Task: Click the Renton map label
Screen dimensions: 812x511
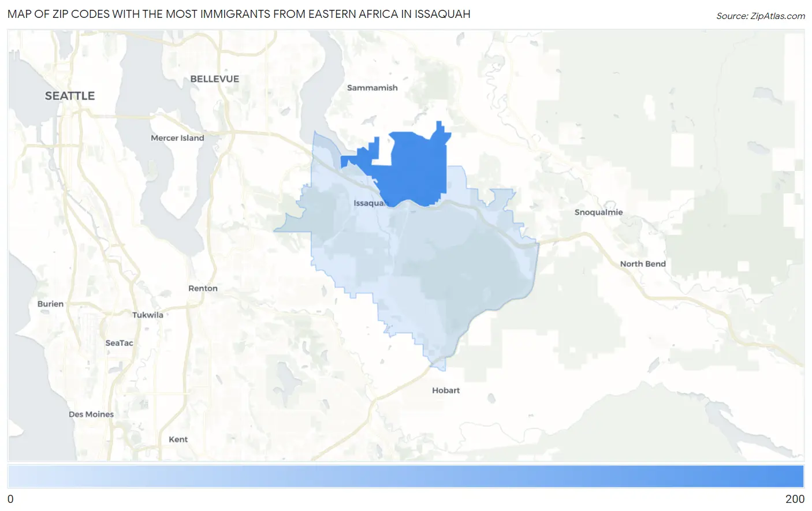Action: click(x=203, y=289)
